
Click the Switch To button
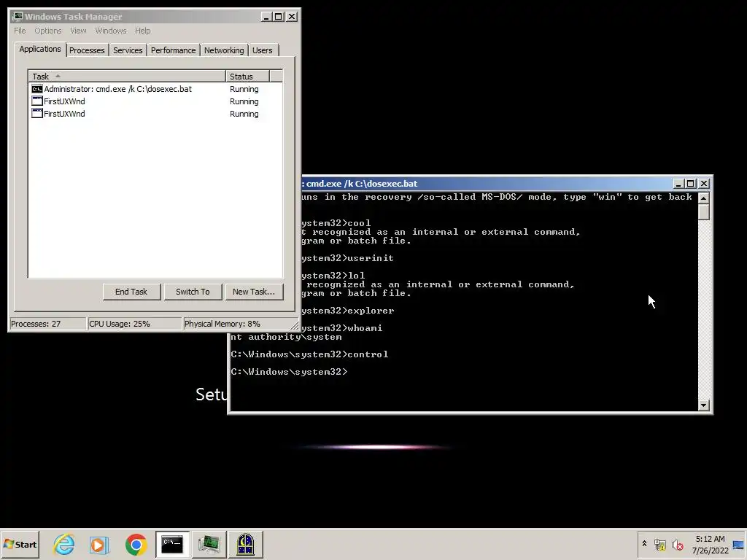click(x=193, y=292)
